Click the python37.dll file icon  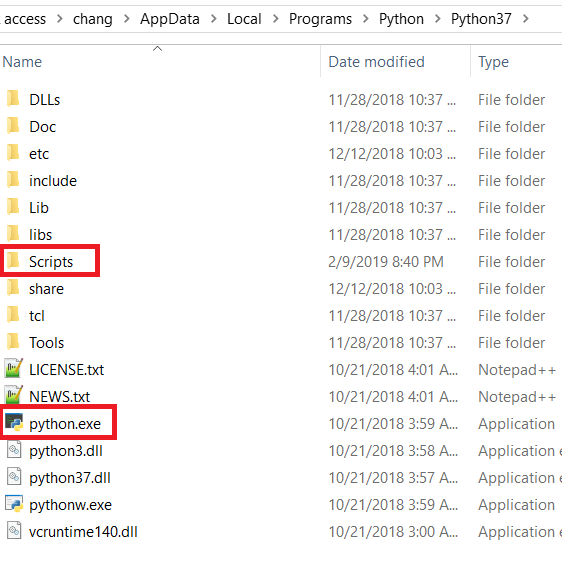pyautogui.click(x=14, y=477)
